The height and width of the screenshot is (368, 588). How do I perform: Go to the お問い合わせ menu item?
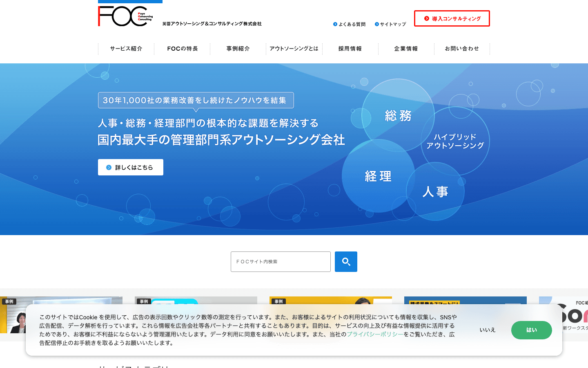pyautogui.click(x=462, y=49)
